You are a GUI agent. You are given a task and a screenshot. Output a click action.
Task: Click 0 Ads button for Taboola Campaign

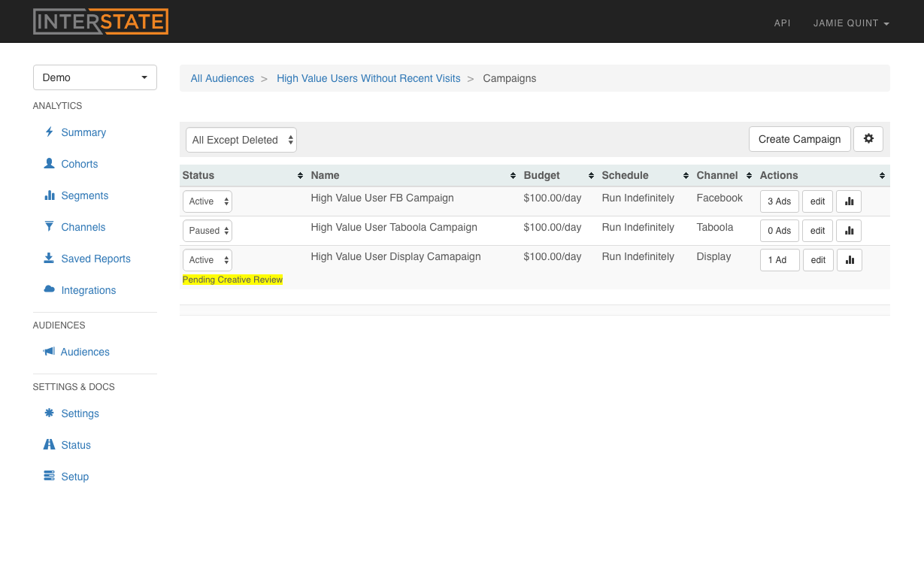point(780,231)
